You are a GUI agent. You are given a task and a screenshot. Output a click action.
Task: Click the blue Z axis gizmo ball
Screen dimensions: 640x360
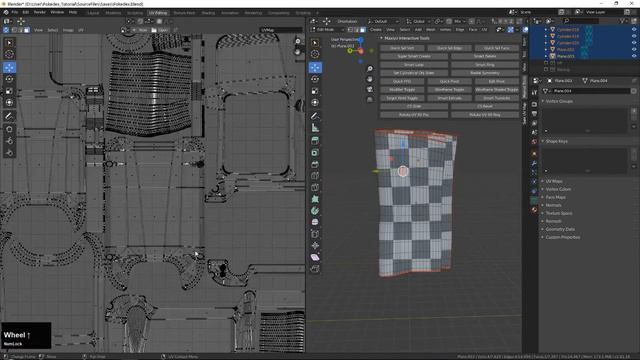[x=361, y=40]
